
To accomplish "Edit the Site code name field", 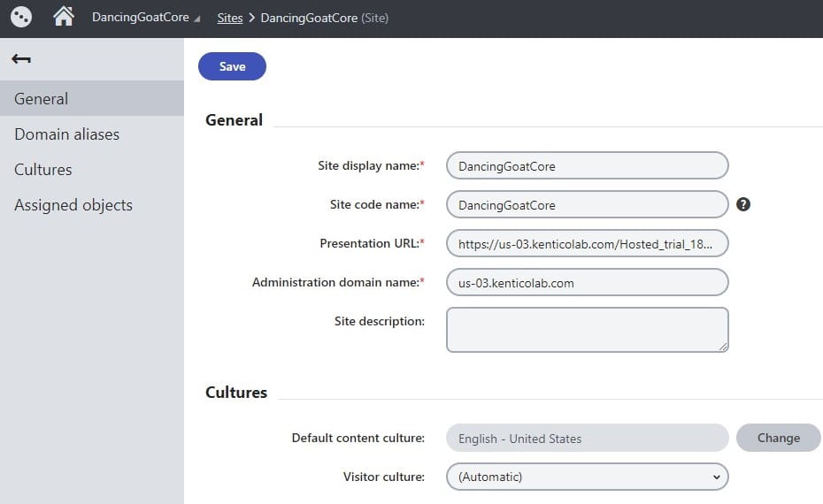I will [x=587, y=204].
